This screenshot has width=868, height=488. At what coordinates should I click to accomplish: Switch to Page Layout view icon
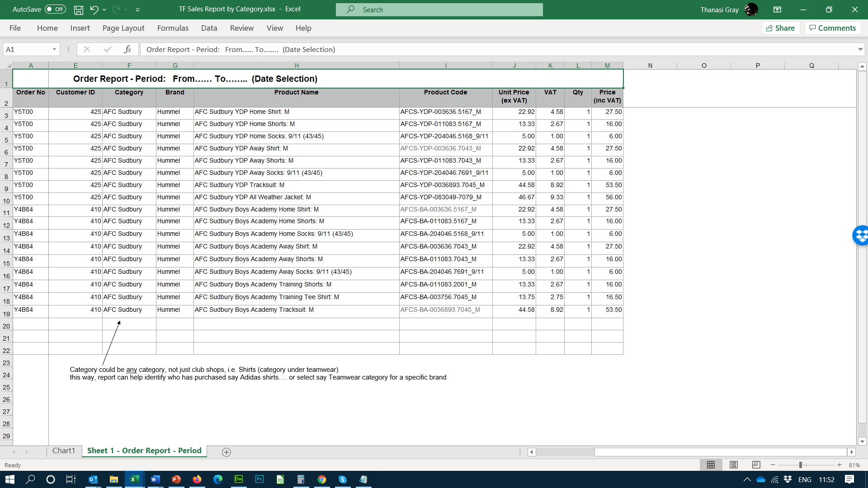click(x=734, y=465)
